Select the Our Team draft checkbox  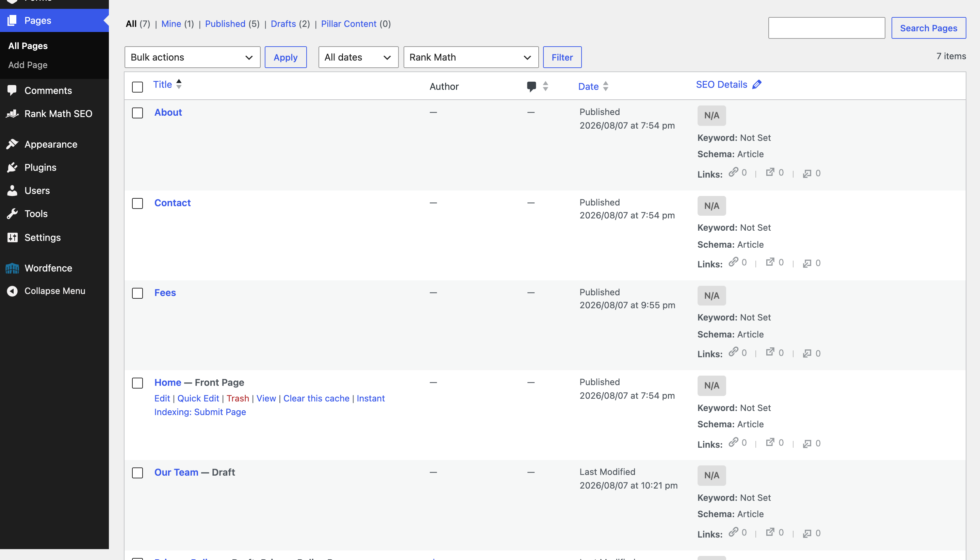tap(137, 473)
